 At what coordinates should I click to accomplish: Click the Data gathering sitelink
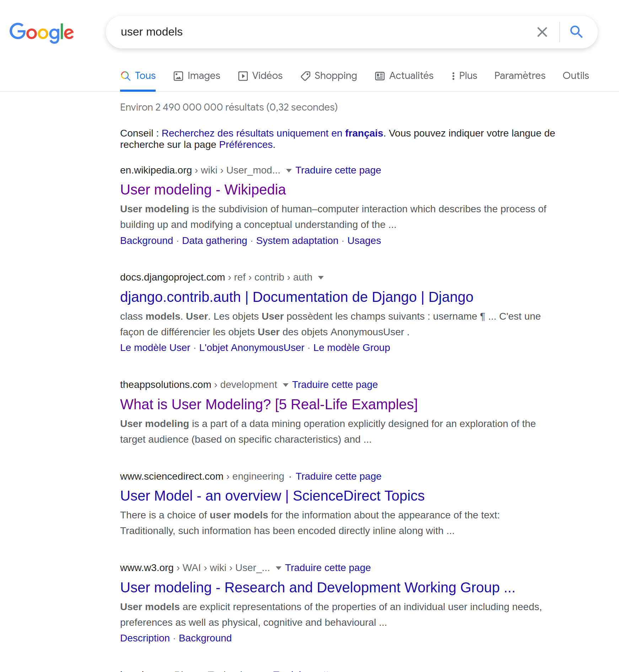214,241
